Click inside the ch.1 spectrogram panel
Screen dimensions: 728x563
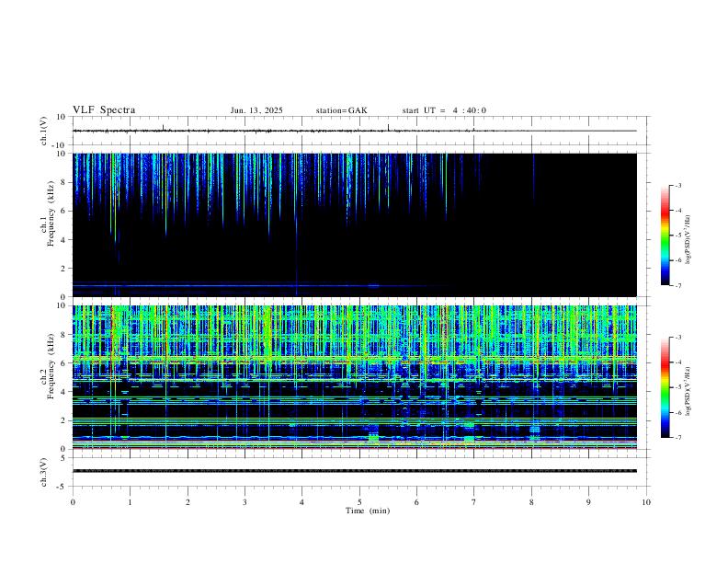click(354, 224)
